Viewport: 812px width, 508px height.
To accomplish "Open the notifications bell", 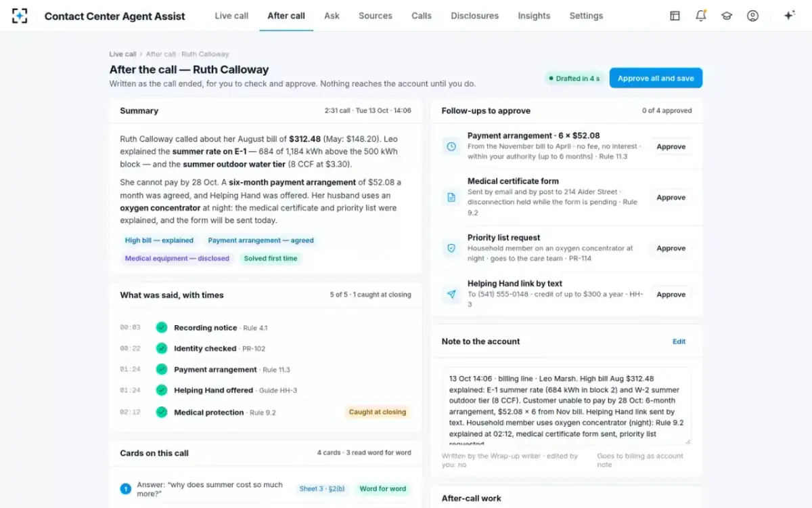I will pos(701,16).
